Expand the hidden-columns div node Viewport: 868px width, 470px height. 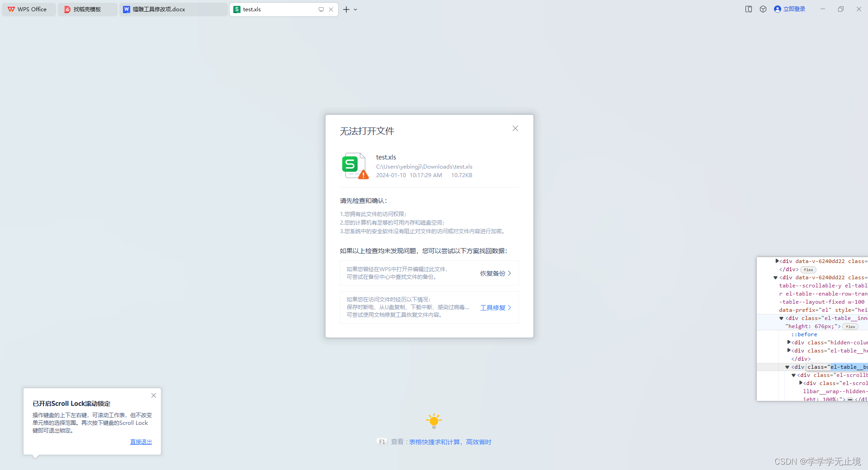pos(789,342)
